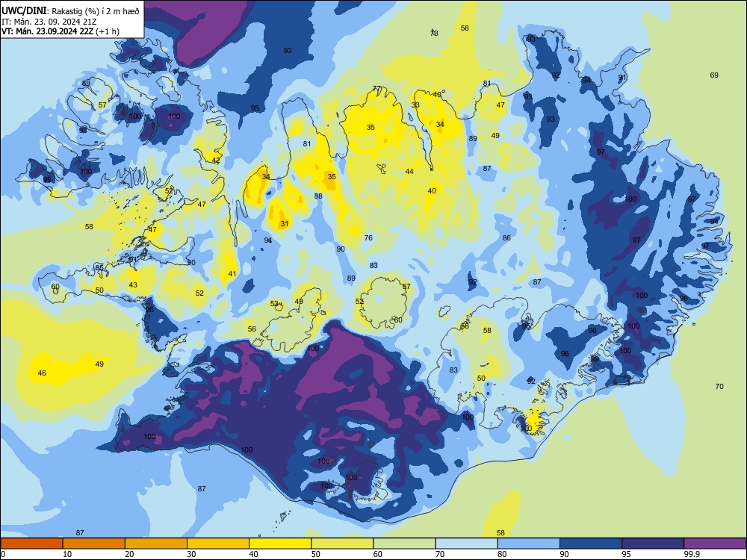The height and width of the screenshot is (560, 747).
Task: Click the '41' humidity value
Action: click(x=232, y=273)
